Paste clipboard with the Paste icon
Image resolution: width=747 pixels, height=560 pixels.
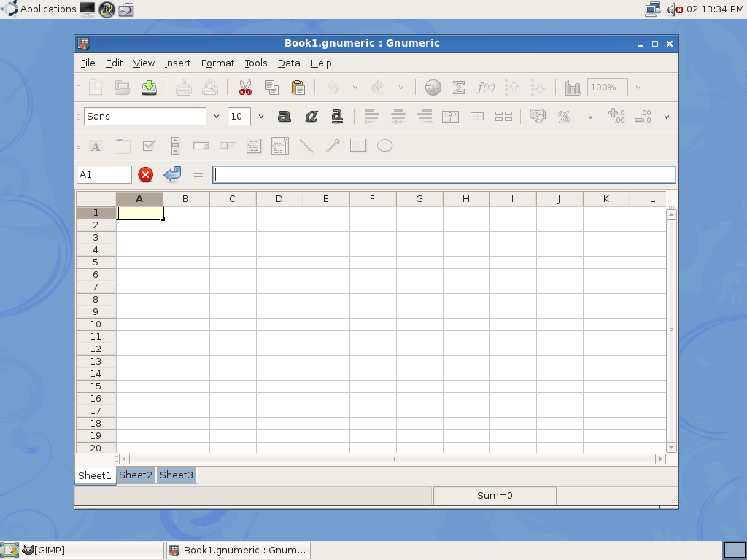point(298,87)
